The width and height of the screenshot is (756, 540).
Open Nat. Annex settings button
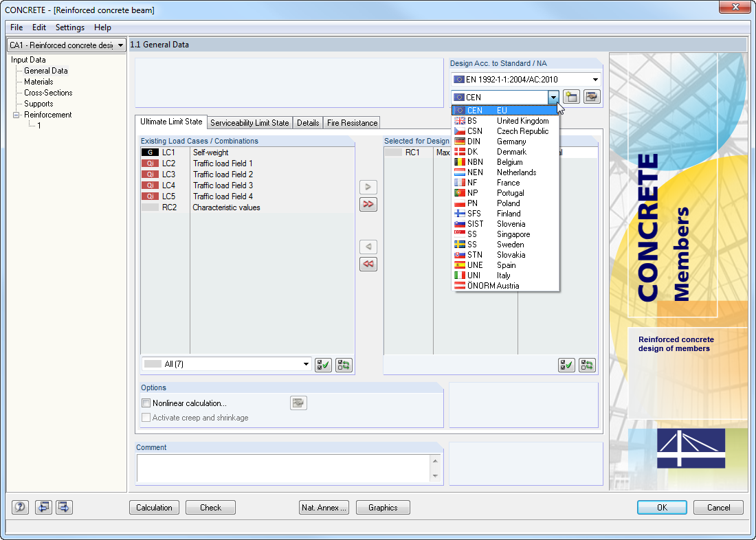[324, 507]
